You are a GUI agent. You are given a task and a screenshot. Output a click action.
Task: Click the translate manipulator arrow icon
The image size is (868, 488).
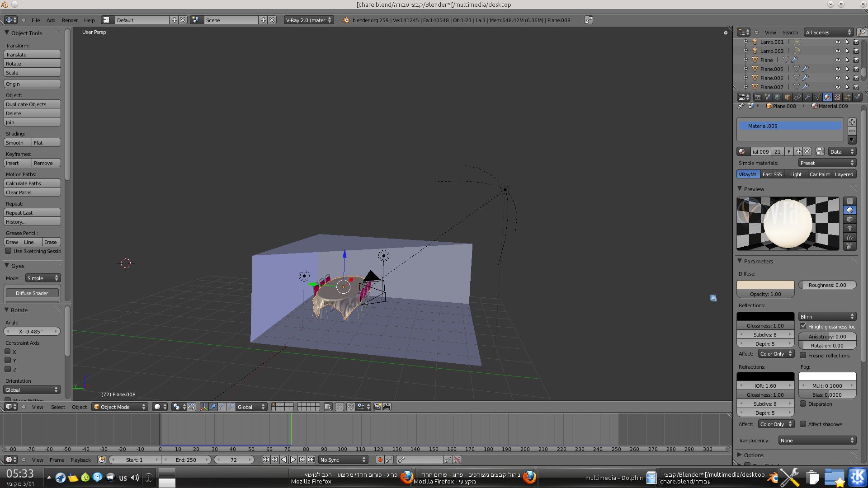(213, 407)
